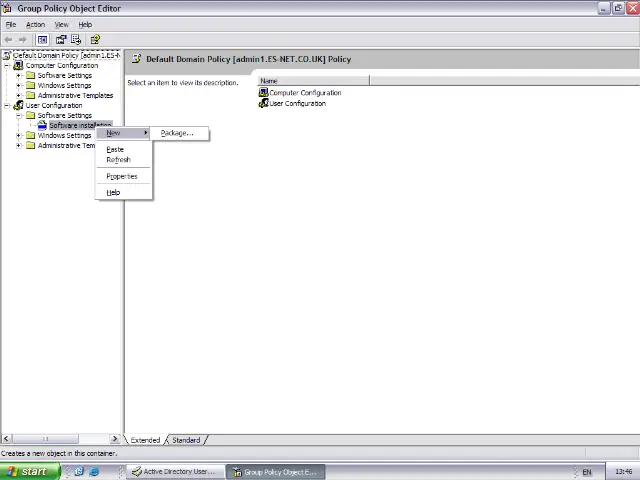The height and width of the screenshot is (480, 640).
Task: Select Default Domain Policy root node label
Action: [x=67, y=55]
